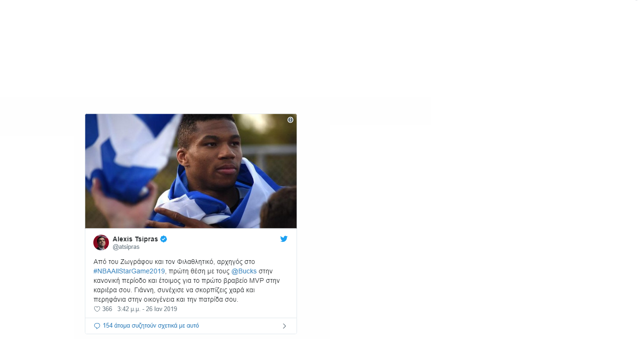Expand the conversation with the right chevron arrow

(284, 326)
